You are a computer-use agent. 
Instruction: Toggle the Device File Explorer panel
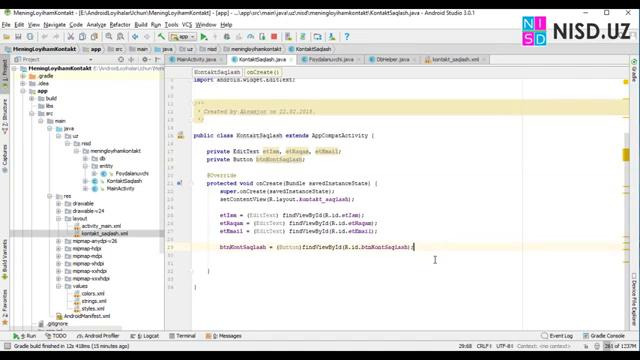[x=634, y=299]
